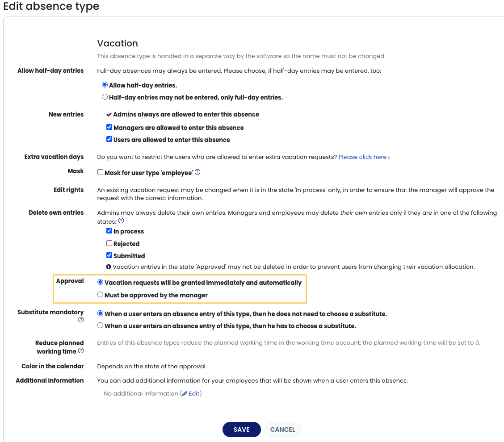This screenshot has width=504, height=442.
Task: Toggle the 'Submitted' delete state checkbox
Action: tap(109, 255)
